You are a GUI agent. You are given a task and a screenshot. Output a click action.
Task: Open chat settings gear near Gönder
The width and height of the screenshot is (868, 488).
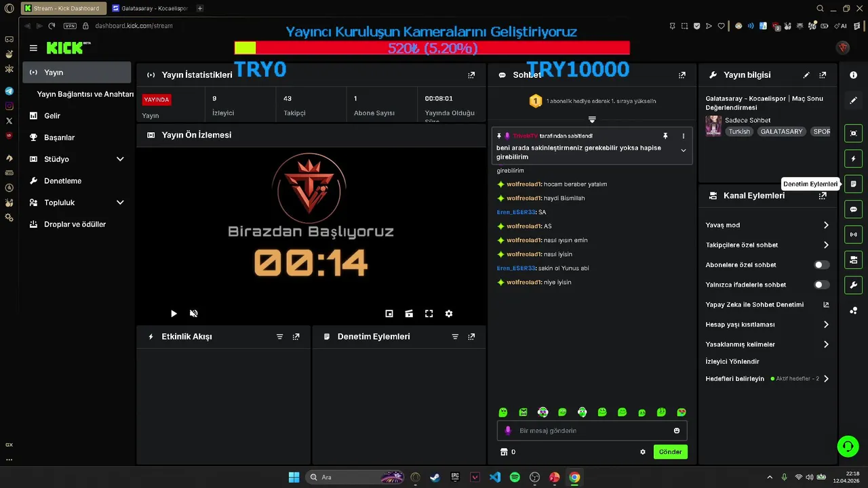coord(643,452)
